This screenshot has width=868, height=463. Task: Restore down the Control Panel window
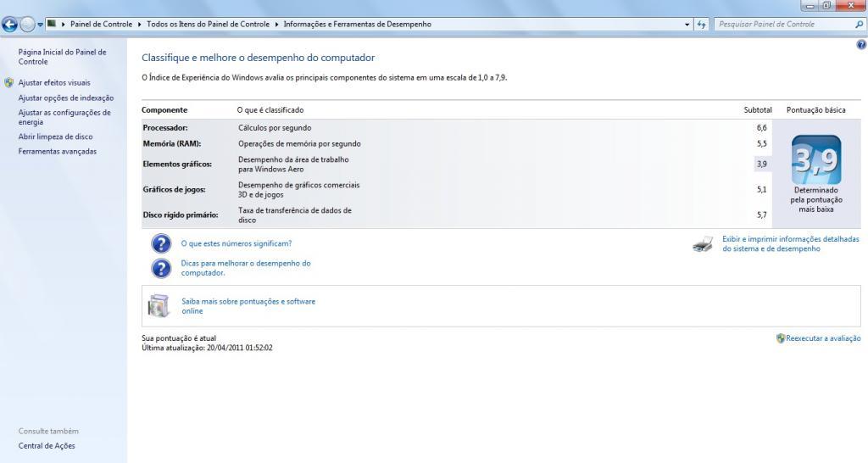tap(826, 6)
